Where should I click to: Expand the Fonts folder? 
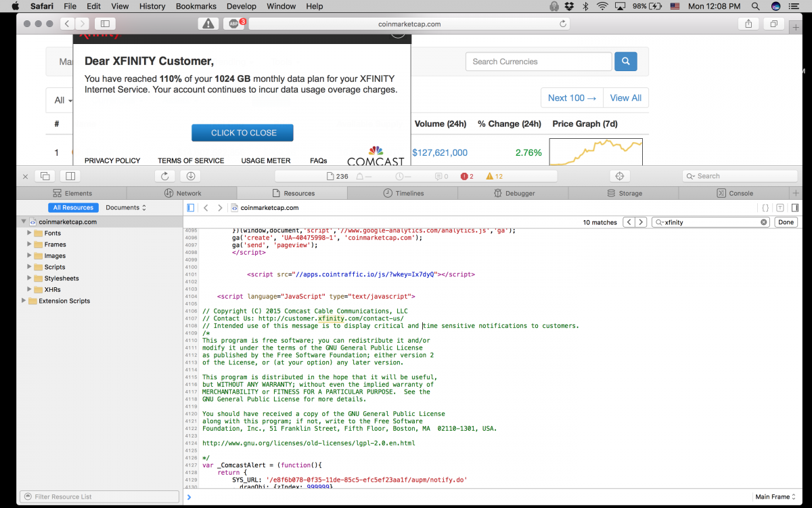(x=29, y=233)
